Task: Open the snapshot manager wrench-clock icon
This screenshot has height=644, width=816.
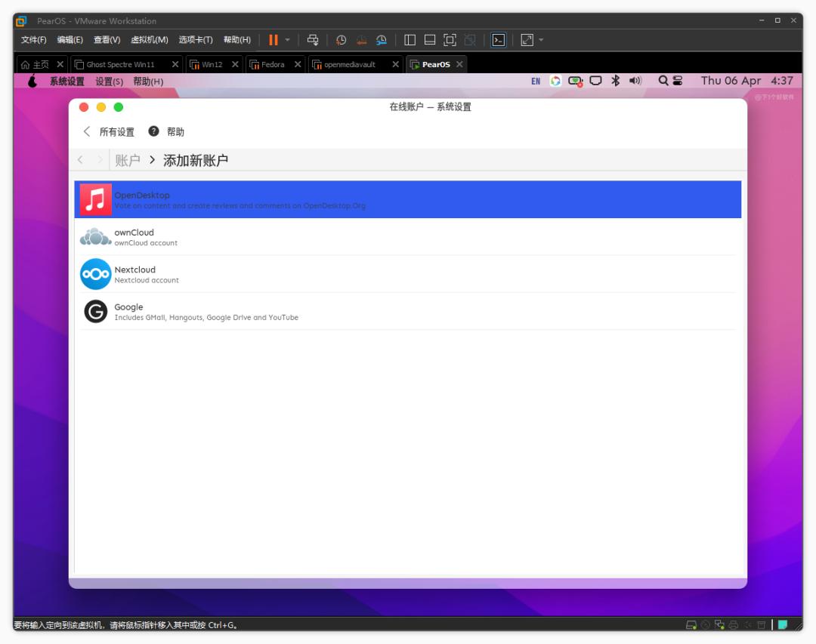Action: (380, 39)
